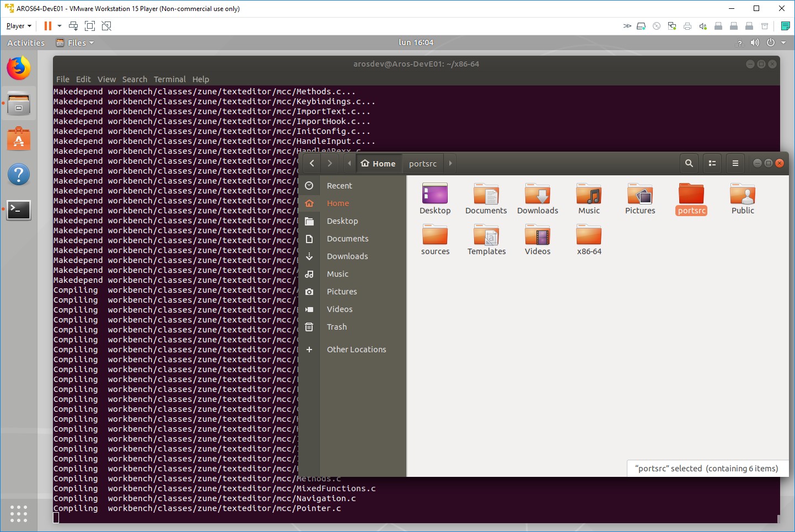The width and height of the screenshot is (795, 532).
Task: Open Other Locations in the sidebar
Action: pyautogui.click(x=356, y=349)
